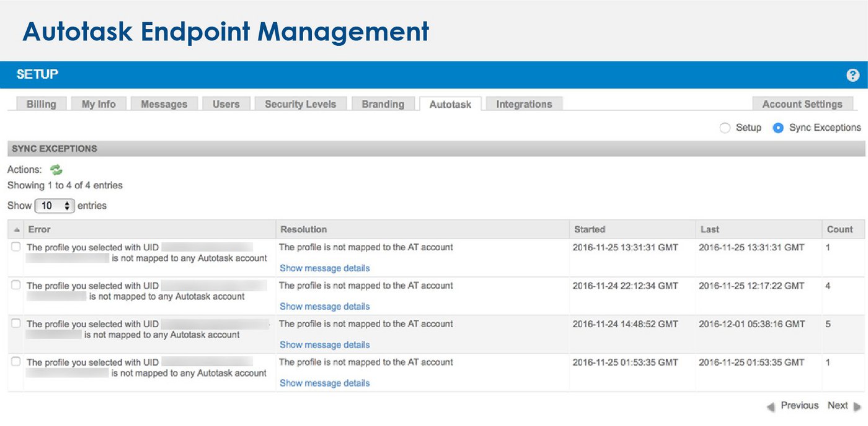868x426 pixels.
Task: Click the SETUP header title
Action: (37, 74)
